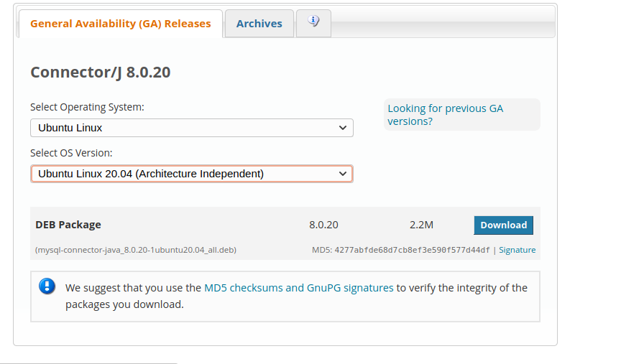Open the Select OS Version dropdown

[x=191, y=174]
